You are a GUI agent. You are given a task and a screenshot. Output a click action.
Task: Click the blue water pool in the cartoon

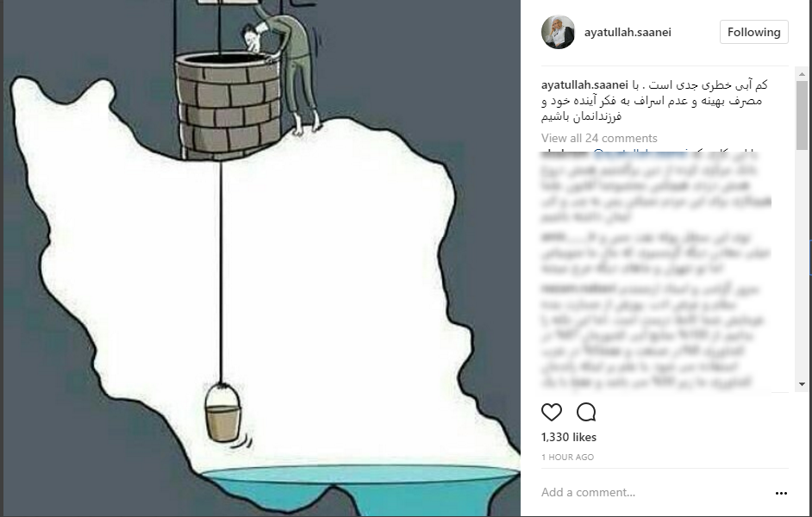pos(361,489)
